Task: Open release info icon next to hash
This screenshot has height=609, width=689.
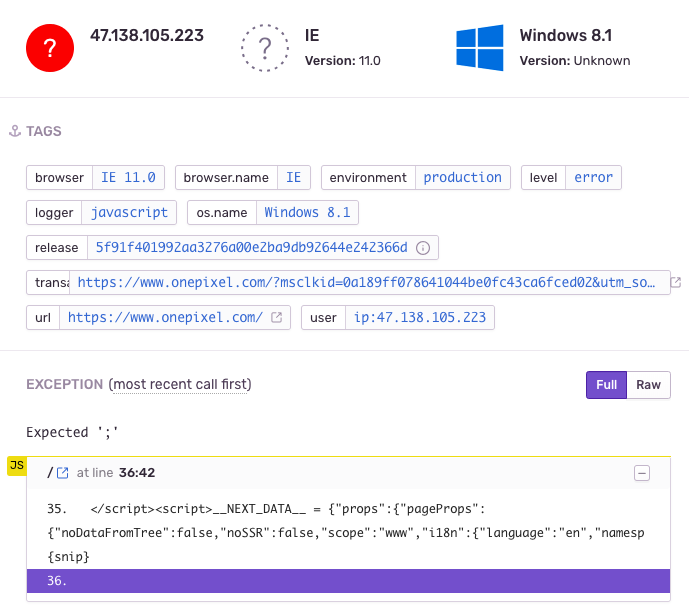Action: pos(423,248)
